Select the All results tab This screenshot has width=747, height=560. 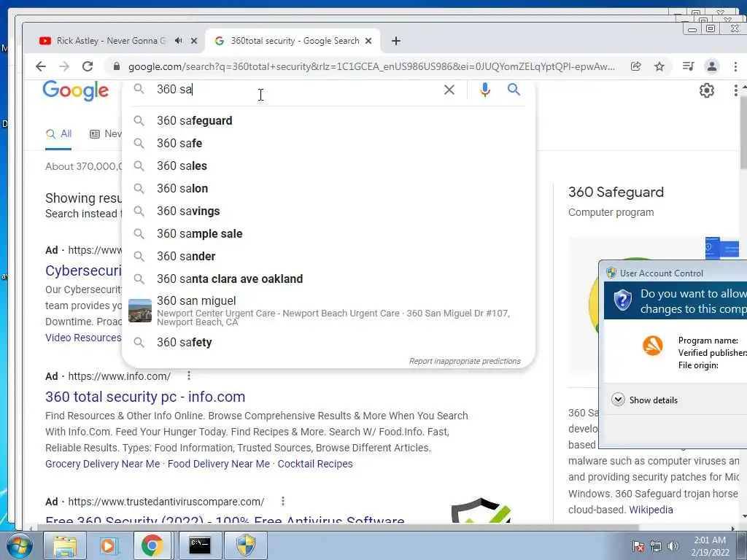click(x=58, y=134)
